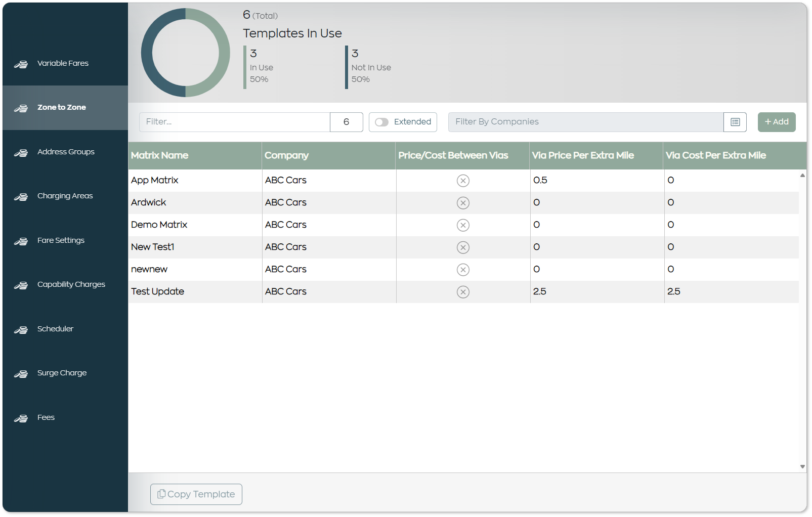
Task: Toggle Price/Cost Between Vias for App Matrix
Action: pyautogui.click(x=462, y=180)
